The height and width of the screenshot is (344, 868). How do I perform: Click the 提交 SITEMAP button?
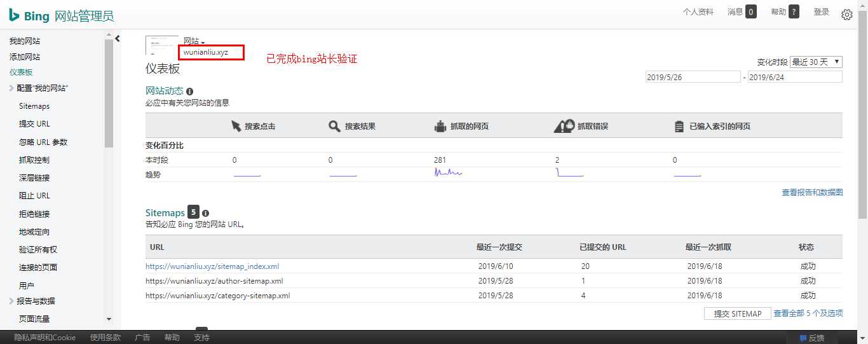738,313
